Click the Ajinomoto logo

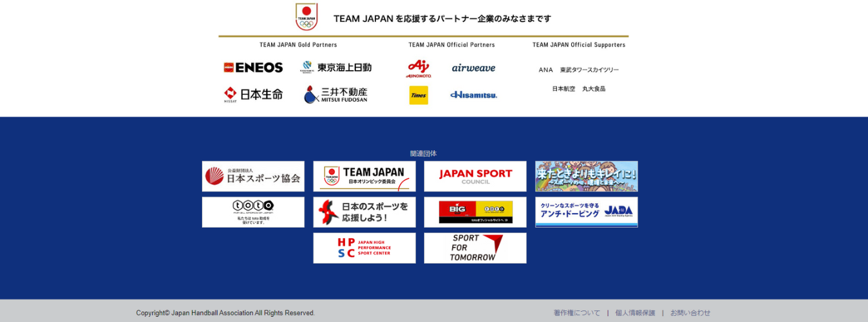[x=419, y=68]
